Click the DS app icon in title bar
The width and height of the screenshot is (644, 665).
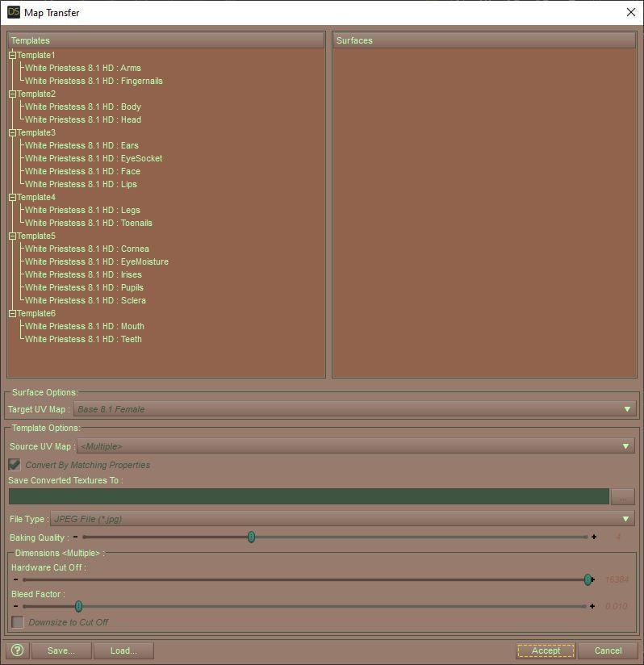coord(14,12)
